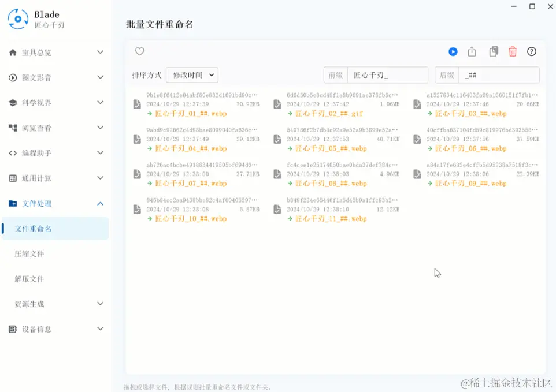
Task: Toggle the file check icon beside 匠心千刃_09_##.webp
Action: pyautogui.click(x=417, y=174)
